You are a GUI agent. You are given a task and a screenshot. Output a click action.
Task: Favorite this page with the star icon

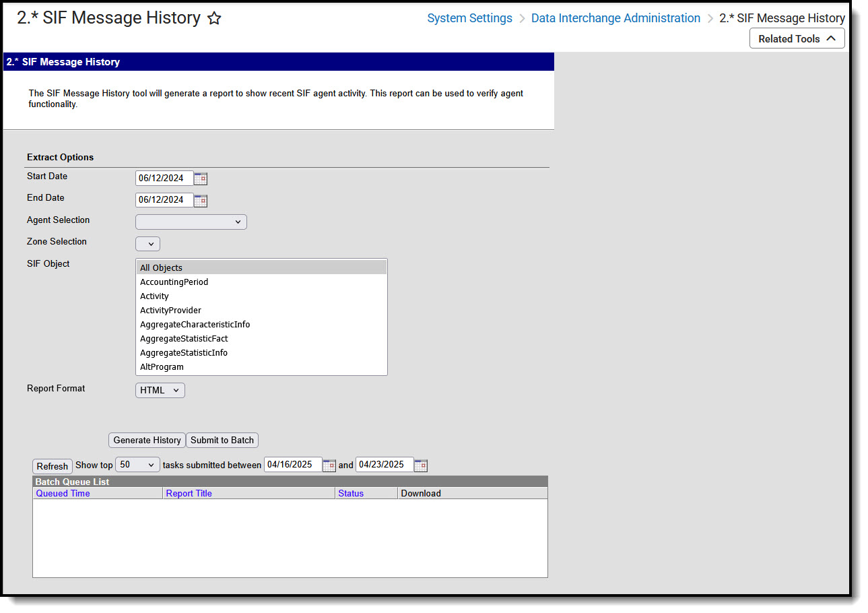tap(214, 19)
